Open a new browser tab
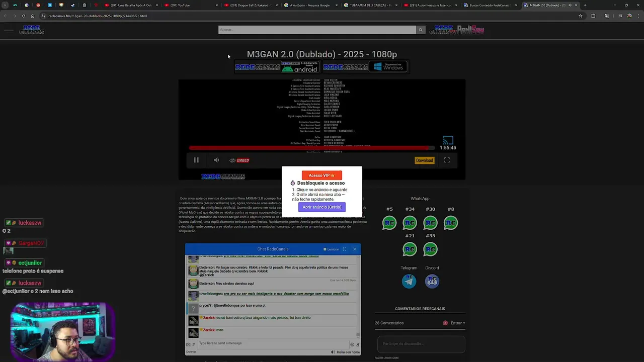 click(585, 5)
